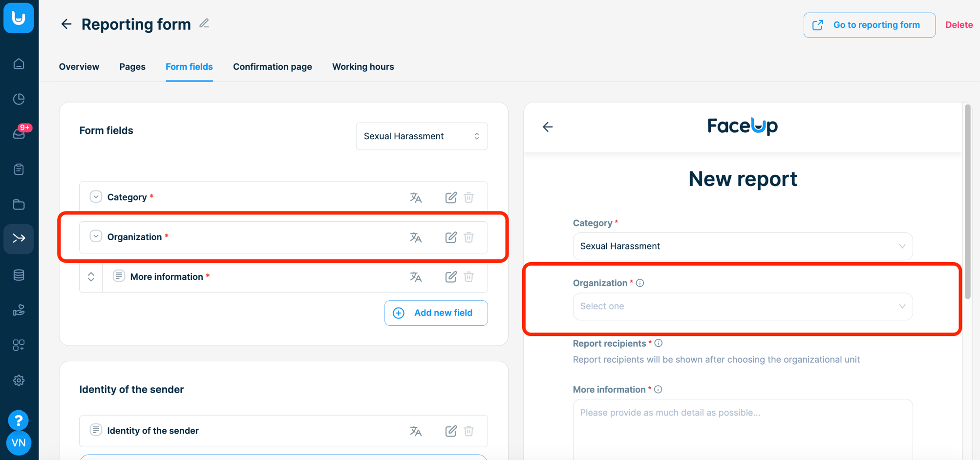Open the home sidebar icon
The image size is (980, 460).
pyautogui.click(x=19, y=64)
